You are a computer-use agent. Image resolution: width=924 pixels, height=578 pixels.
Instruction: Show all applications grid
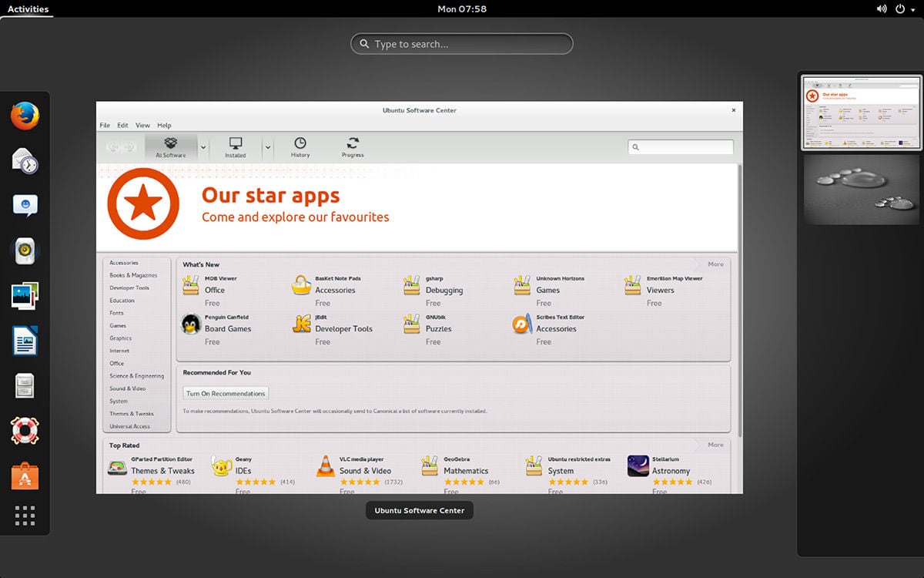(x=25, y=516)
